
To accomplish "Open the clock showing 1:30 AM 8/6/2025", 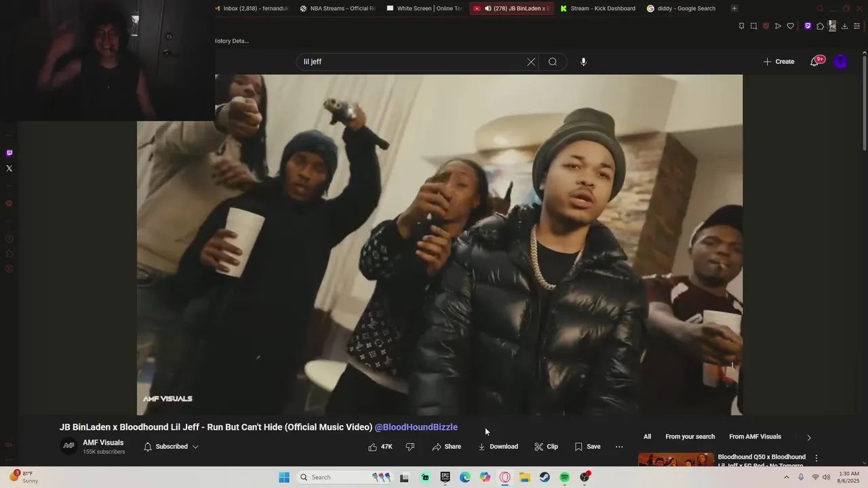I will click(848, 477).
